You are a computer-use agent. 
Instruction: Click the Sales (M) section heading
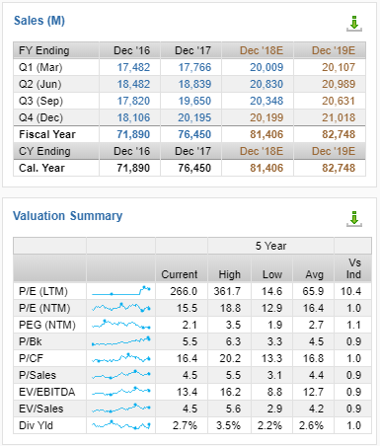click(39, 21)
